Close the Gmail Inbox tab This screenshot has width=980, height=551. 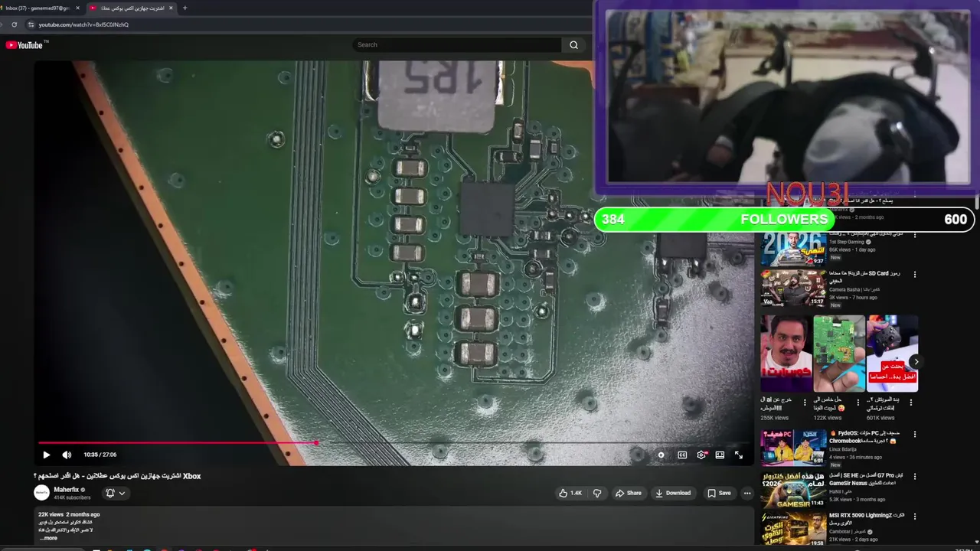pyautogui.click(x=77, y=8)
